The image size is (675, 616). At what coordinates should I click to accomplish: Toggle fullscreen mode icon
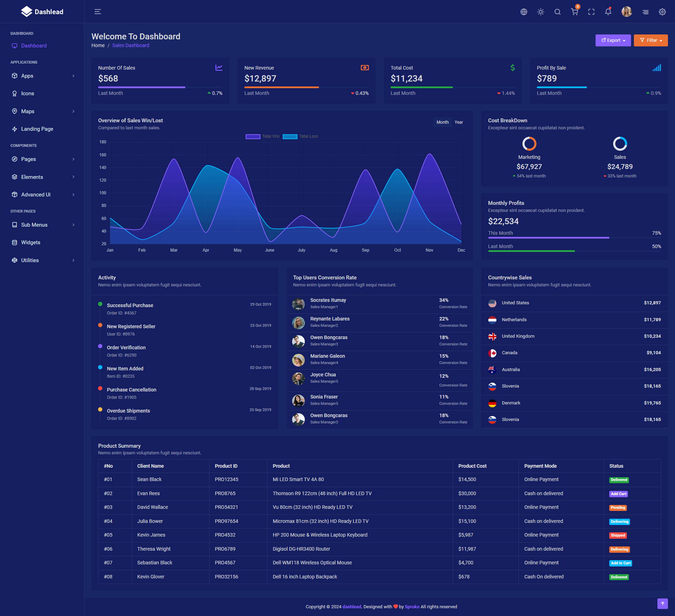click(591, 12)
